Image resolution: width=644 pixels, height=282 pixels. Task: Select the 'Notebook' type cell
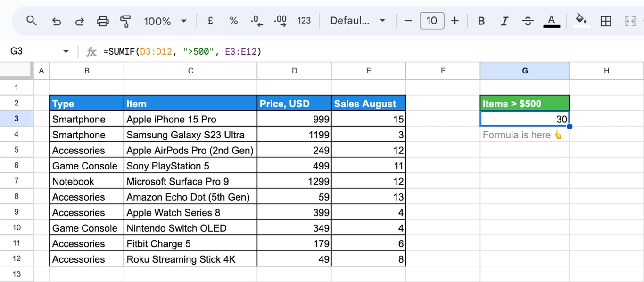pos(87,181)
